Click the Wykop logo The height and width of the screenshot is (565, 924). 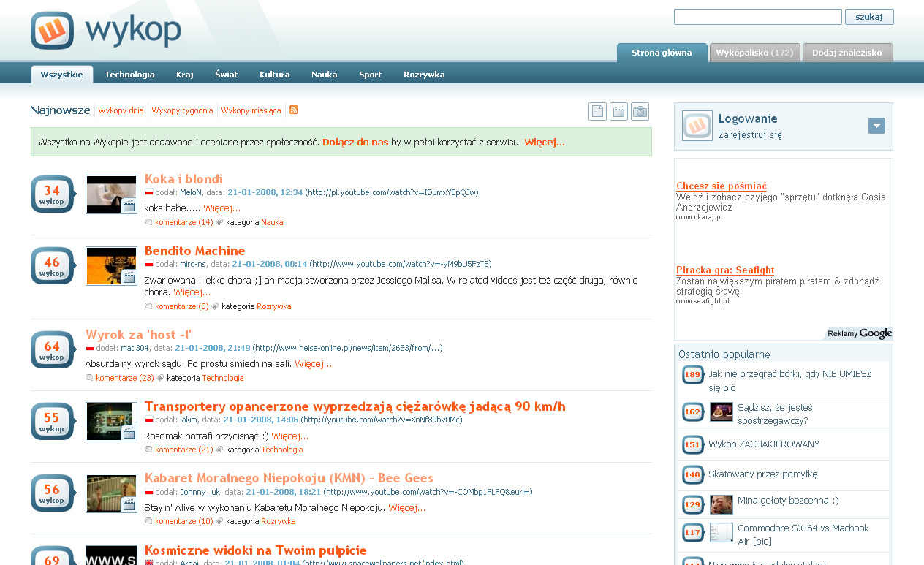106,31
